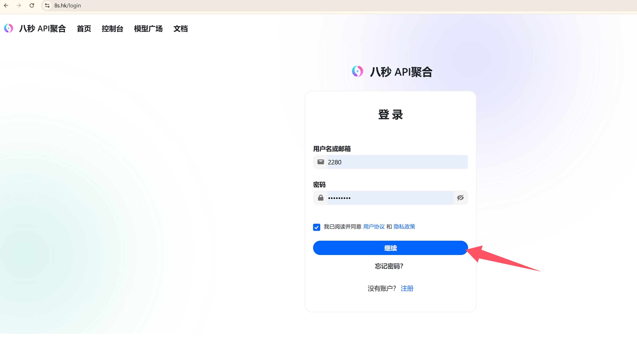Image resolution: width=637 pixels, height=364 pixels.
Task: Click the blue 继续 button
Action: [391, 248]
